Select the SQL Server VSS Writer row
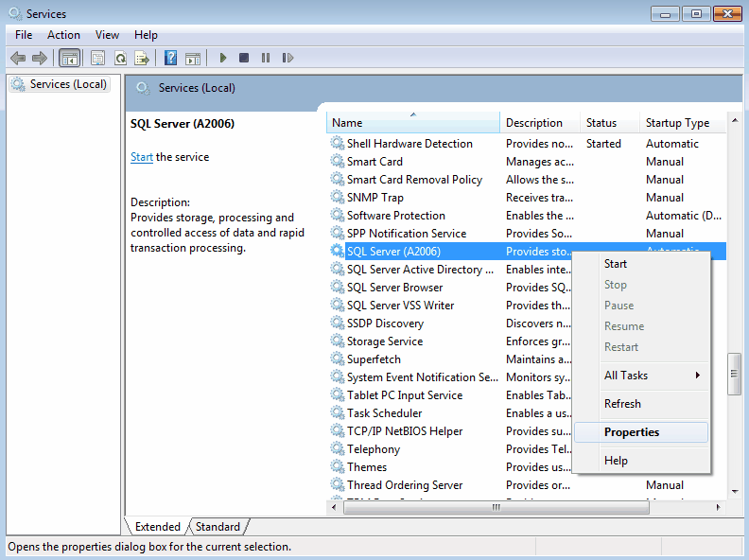Viewport: 749px width, 560px height. (450, 306)
